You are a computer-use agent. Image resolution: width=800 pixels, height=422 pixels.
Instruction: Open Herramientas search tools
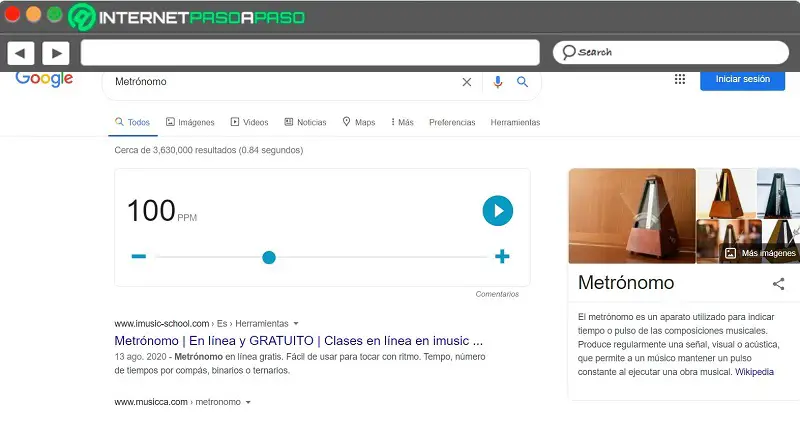coord(515,122)
